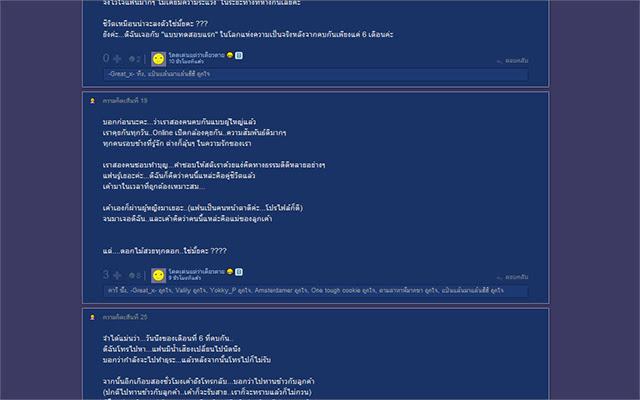
Task: Upvote the plus icon on comment 19
Action: (117, 275)
